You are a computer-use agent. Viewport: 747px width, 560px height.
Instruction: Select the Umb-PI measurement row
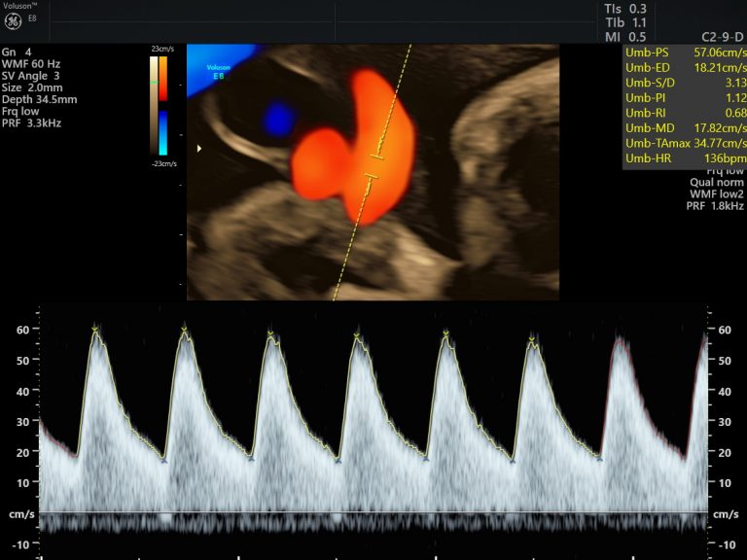pyautogui.click(x=683, y=97)
